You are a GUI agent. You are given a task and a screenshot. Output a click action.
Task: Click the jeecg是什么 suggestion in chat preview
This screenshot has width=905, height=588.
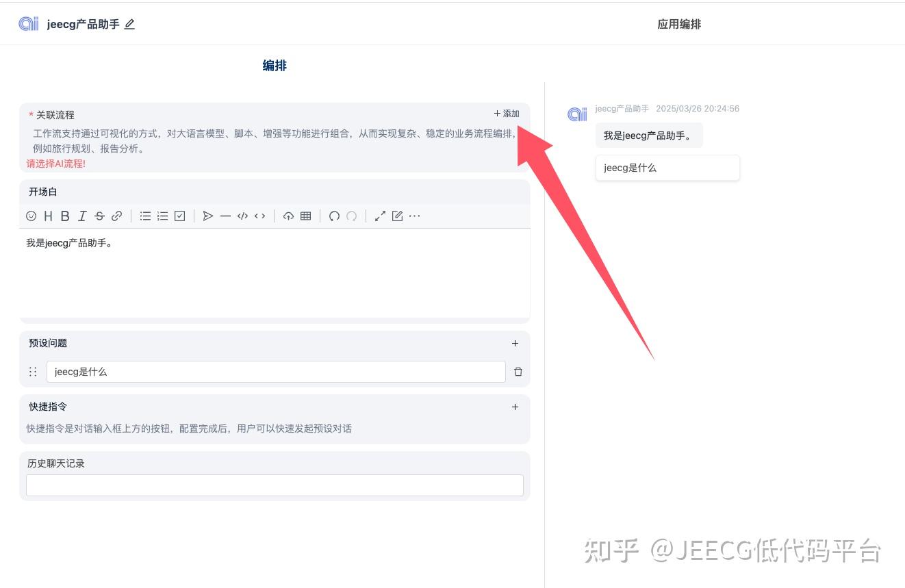click(x=667, y=168)
